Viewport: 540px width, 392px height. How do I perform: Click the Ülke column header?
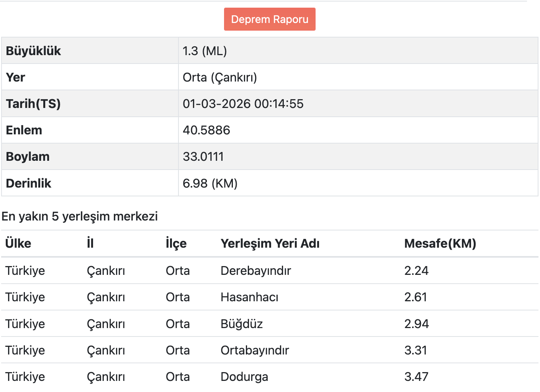pyautogui.click(x=18, y=243)
